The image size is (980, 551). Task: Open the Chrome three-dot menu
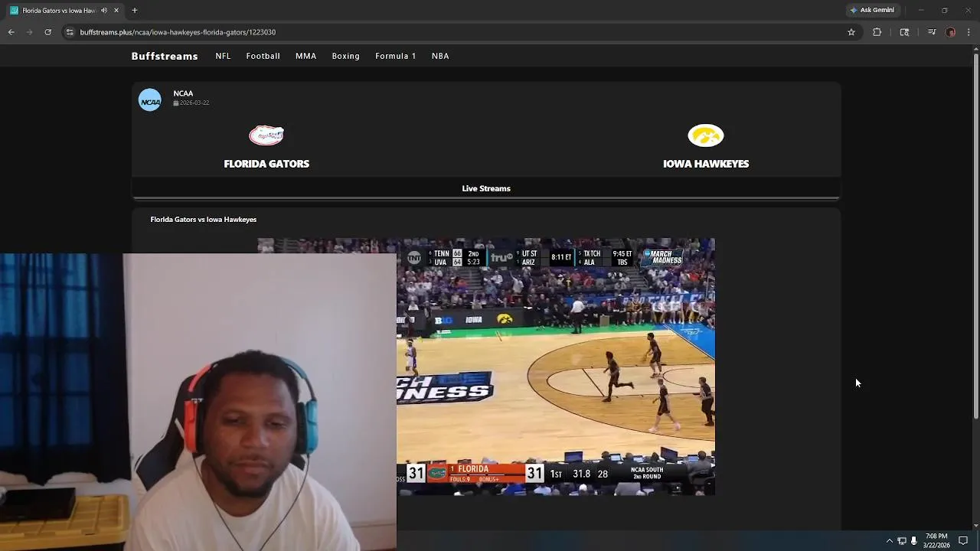coord(969,32)
